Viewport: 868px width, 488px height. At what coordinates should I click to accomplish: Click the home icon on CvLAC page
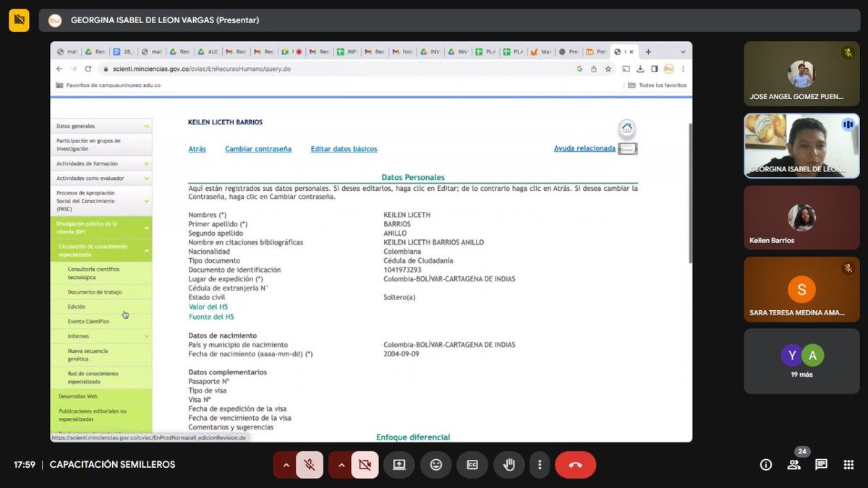click(627, 128)
